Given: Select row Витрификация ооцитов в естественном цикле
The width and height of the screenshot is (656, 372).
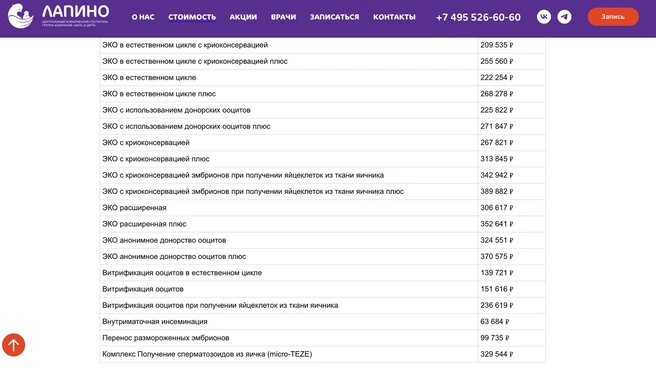Looking at the screenshot, I should [x=322, y=273].
